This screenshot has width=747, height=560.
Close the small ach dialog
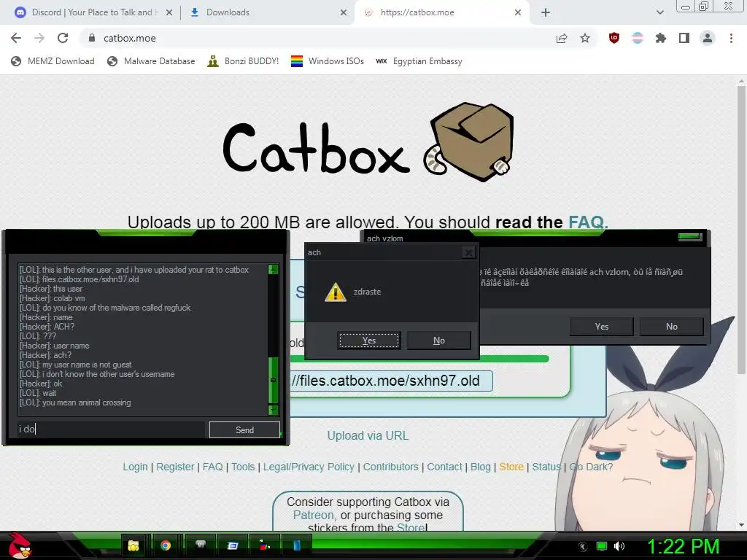point(469,252)
